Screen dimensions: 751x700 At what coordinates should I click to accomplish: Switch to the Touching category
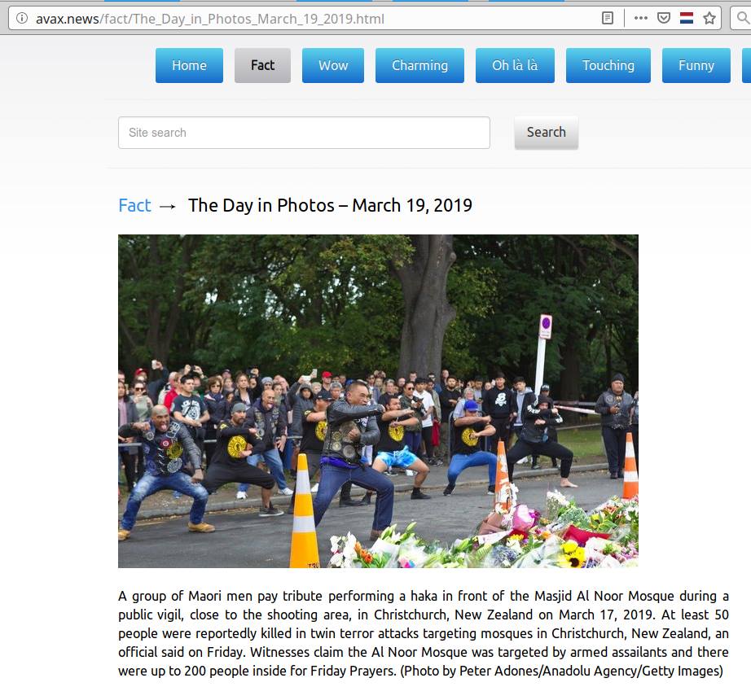tap(608, 65)
